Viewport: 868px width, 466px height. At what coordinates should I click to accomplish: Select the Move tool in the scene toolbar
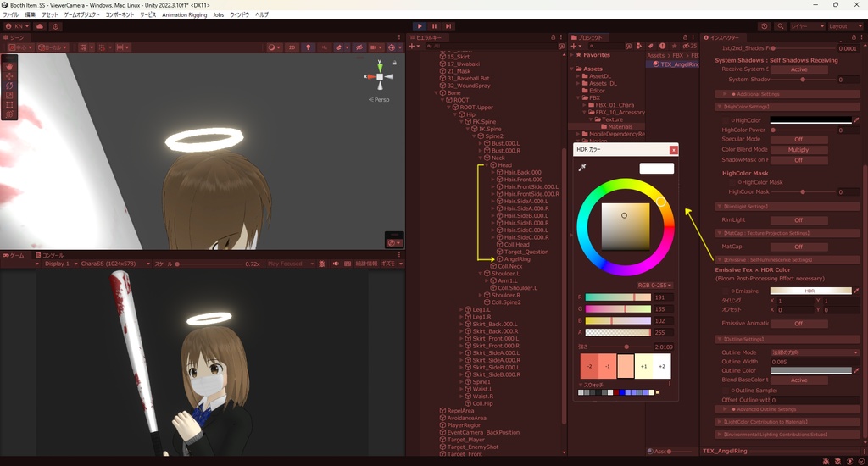coord(9,75)
